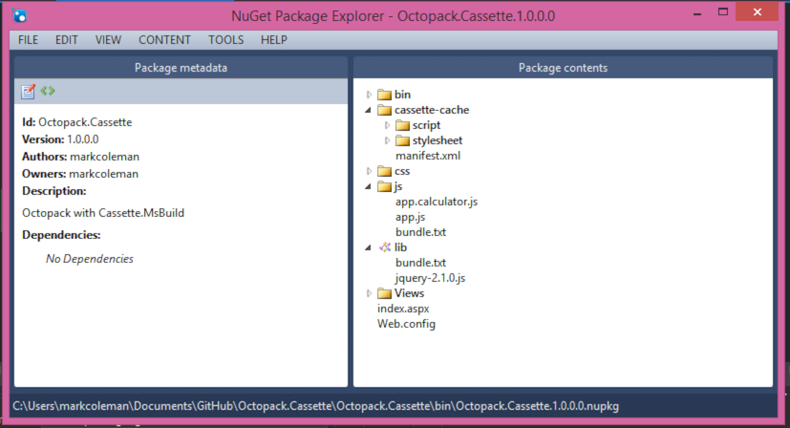This screenshot has width=790, height=428.
Task: Open the TOOLS menu
Action: (226, 40)
